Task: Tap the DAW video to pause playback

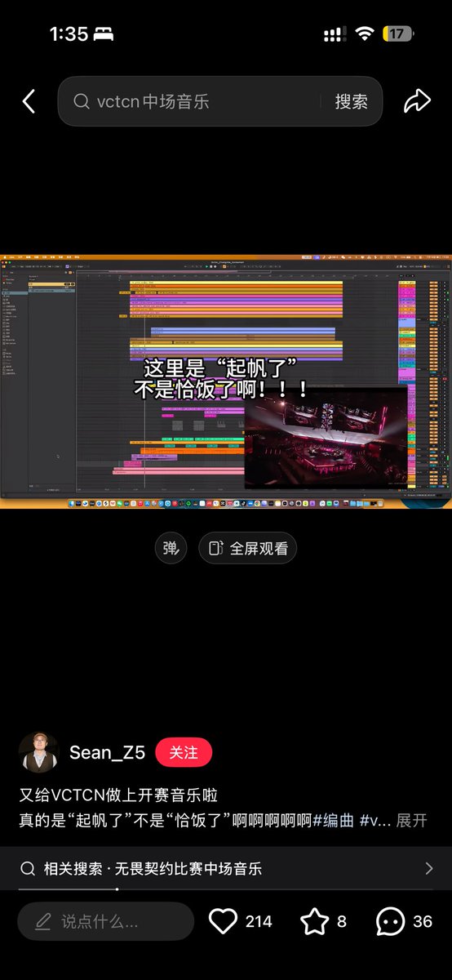Action: tap(226, 381)
